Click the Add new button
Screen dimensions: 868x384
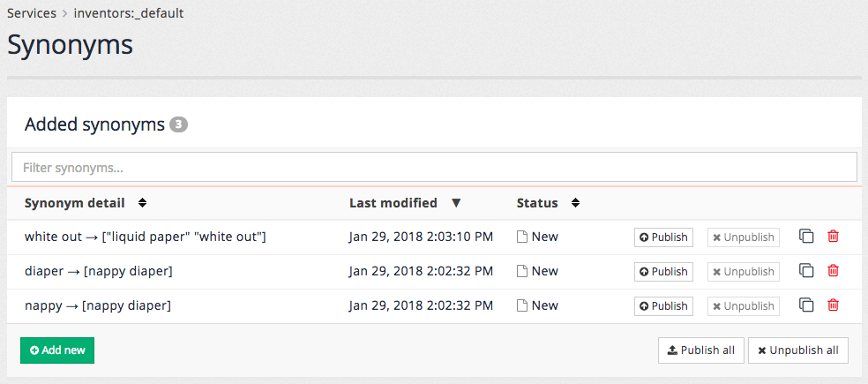pos(57,350)
